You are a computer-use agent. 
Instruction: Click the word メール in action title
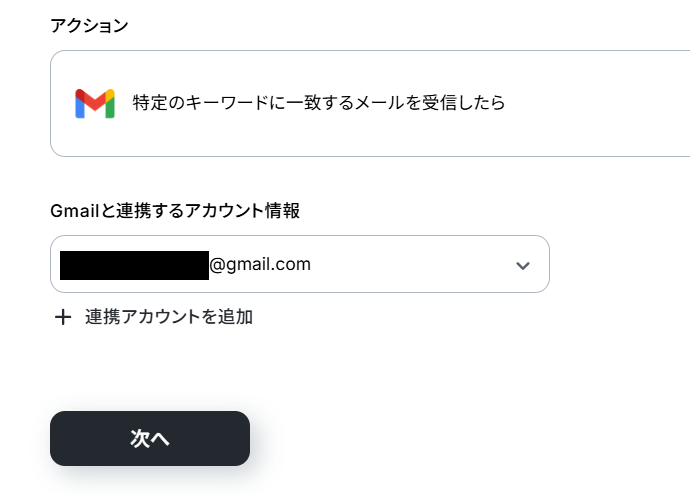tap(380, 103)
